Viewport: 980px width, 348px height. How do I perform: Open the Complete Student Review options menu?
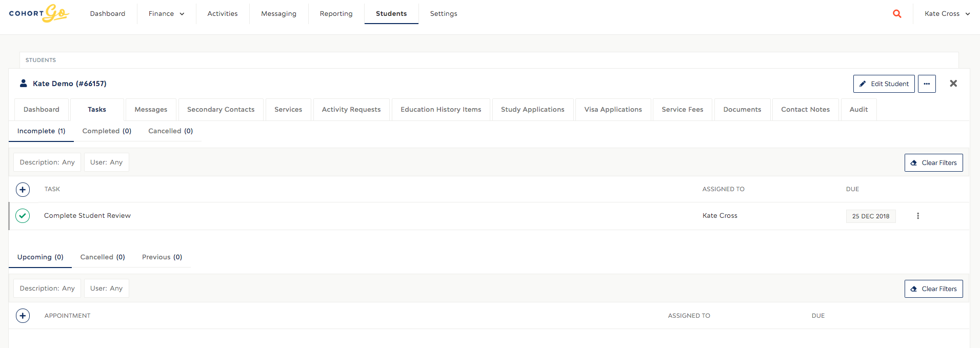tap(918, 216)
